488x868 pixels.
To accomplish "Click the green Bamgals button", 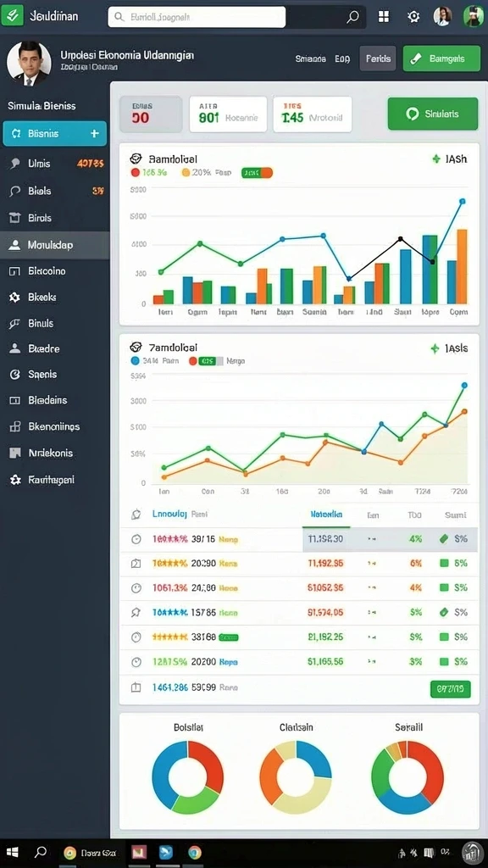I will click(x=441, y=58).
